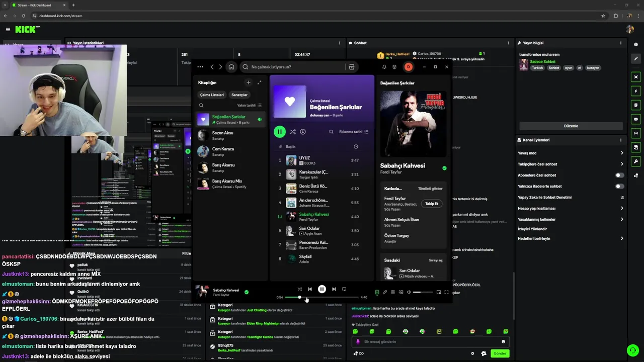Viewport: 644px width, 362px height.
Task: Toggle Abonelere özel sohbet switch
Action: pos(620,175)
